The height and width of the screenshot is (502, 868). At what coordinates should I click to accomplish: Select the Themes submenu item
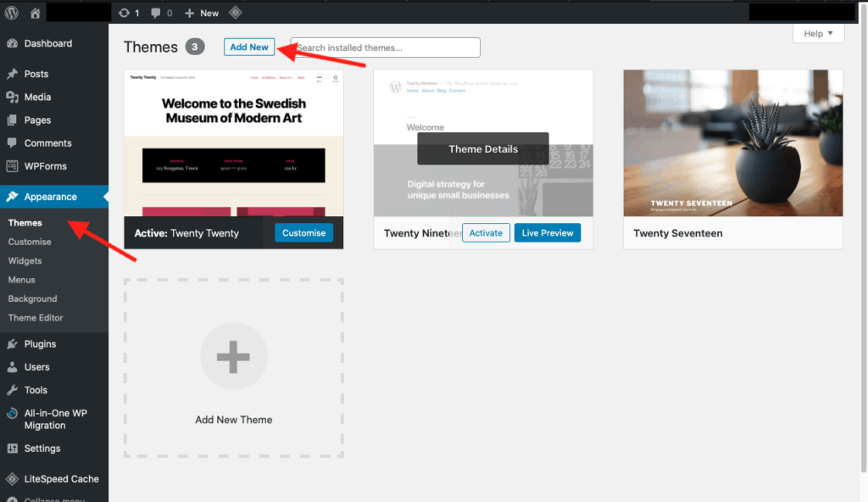pos(25,223)
